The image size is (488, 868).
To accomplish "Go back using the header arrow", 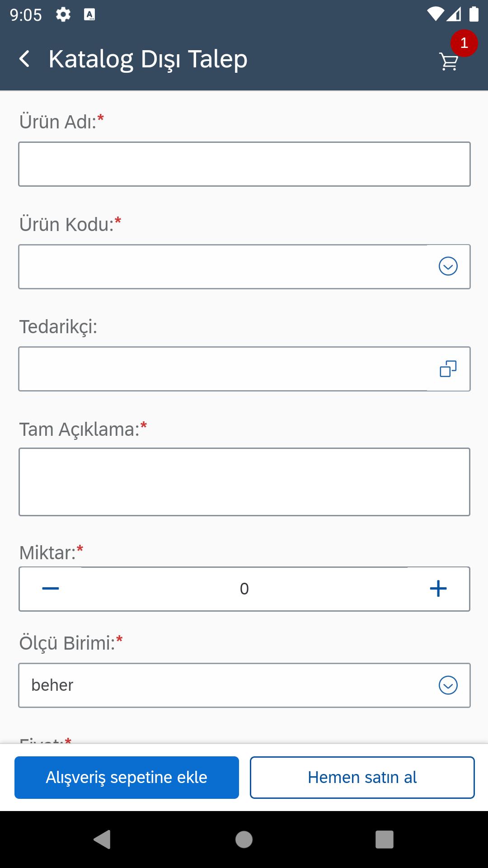I will [25, 59].
